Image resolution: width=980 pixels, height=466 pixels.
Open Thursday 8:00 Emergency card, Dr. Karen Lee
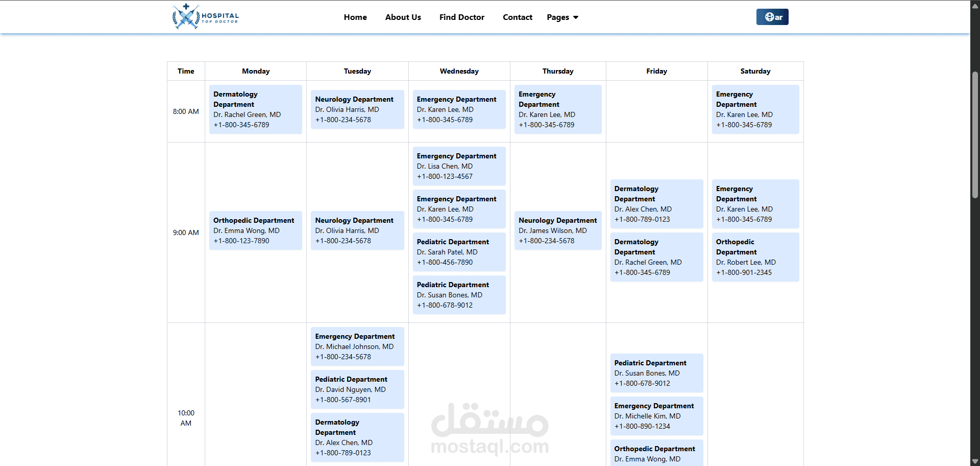(558, 109)
